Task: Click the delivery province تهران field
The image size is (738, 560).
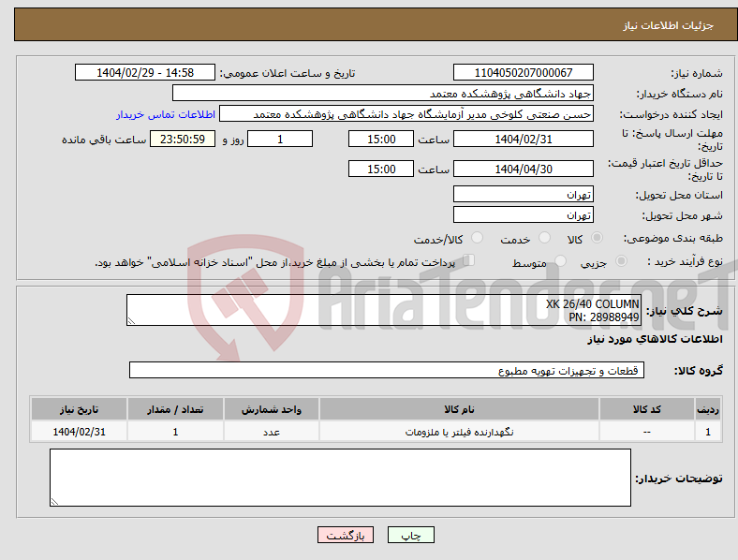Action: (523, 194)
